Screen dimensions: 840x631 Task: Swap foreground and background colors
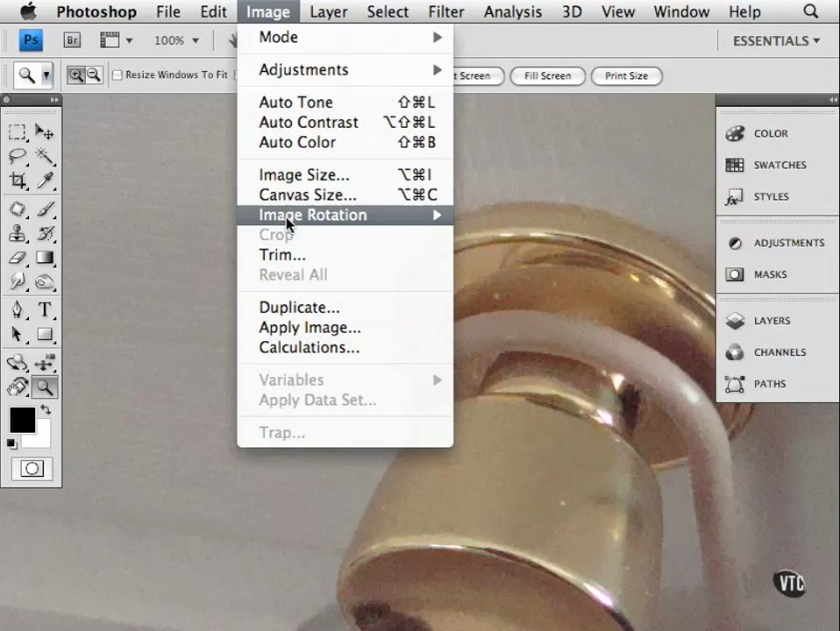click(46, 410)
